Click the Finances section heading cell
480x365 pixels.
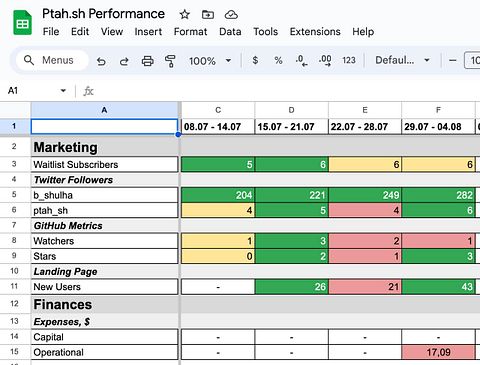pyautogui.click(x=104, y=304)
